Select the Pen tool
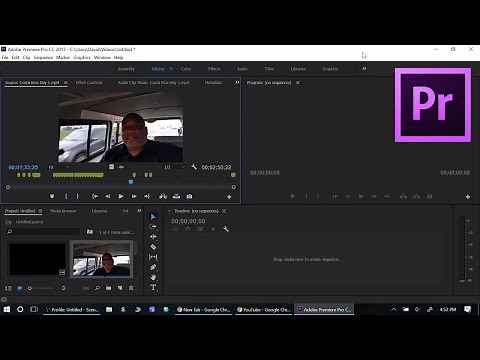Screen dimensions: 480x360 [153, 267]
